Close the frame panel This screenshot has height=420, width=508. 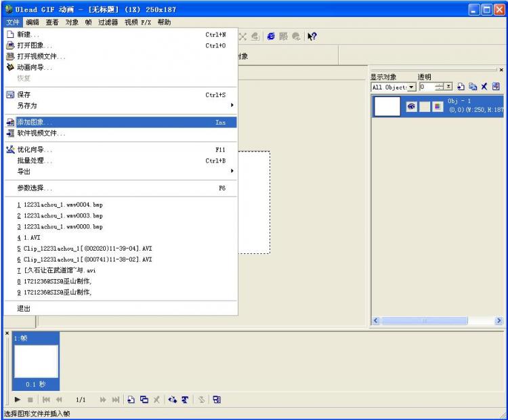pyautogui.click(x=7, y=333)
